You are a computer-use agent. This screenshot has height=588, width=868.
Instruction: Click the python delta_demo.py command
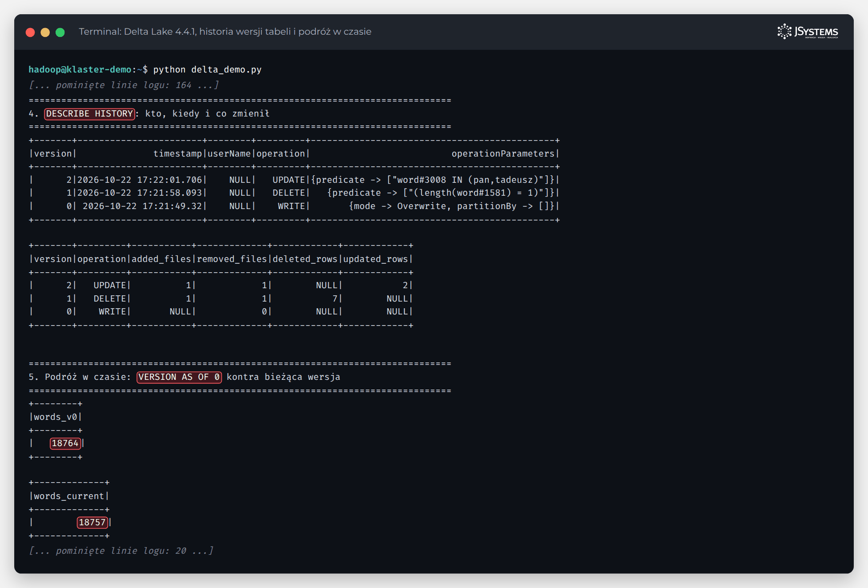208,70
